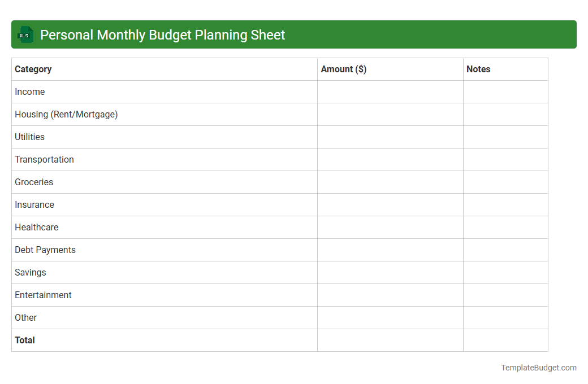
Task: Click the Amount cell for Transportation
Action: coord(390,159)
